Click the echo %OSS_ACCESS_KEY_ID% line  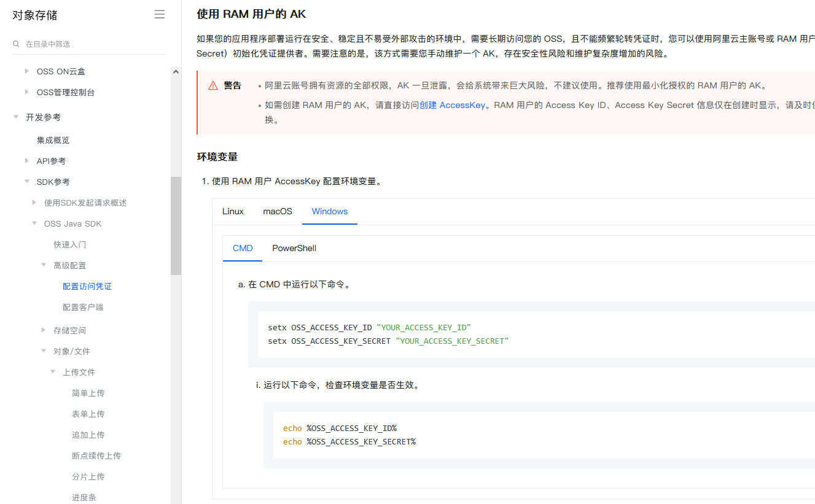340,428
